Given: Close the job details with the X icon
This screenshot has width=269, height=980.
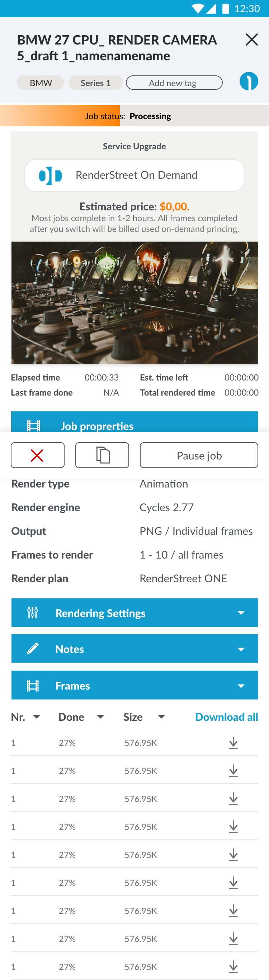Looking at the screenshot, I should tap(251, 39).
